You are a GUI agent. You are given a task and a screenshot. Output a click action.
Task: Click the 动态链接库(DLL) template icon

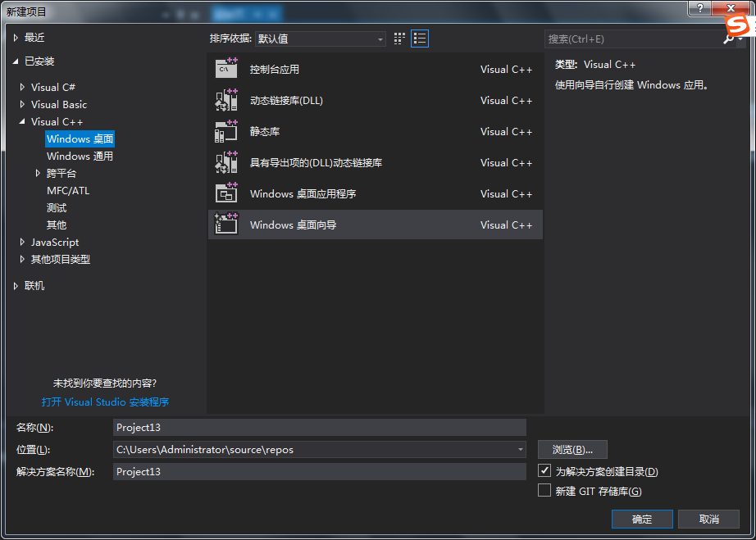coord(226,100)
